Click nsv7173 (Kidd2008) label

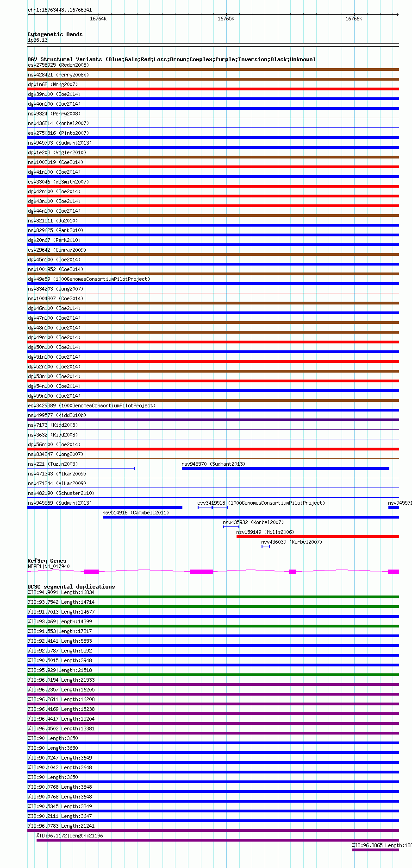tap(53, 425)
